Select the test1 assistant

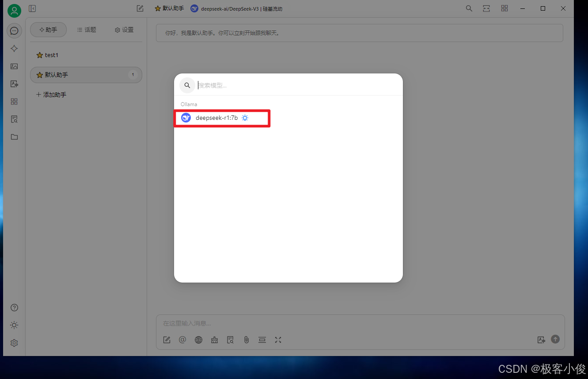coord(86,55)
